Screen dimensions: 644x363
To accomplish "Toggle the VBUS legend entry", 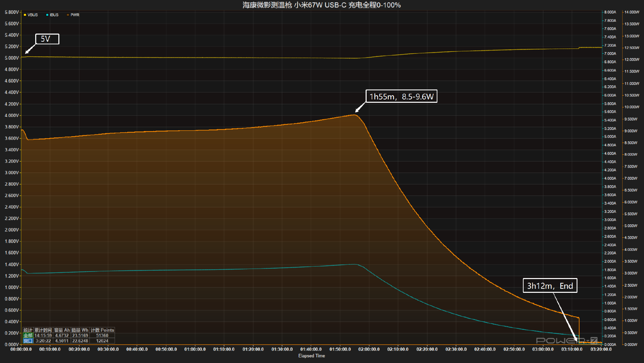I will click(31, 15).
